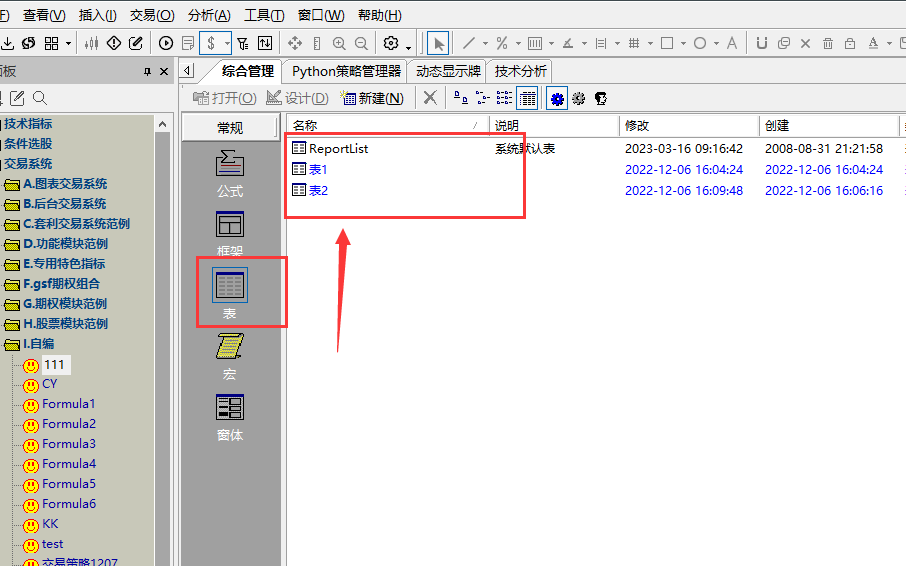Select the grid hash drawing tool
906x566 pixels.
coord(634,43)
